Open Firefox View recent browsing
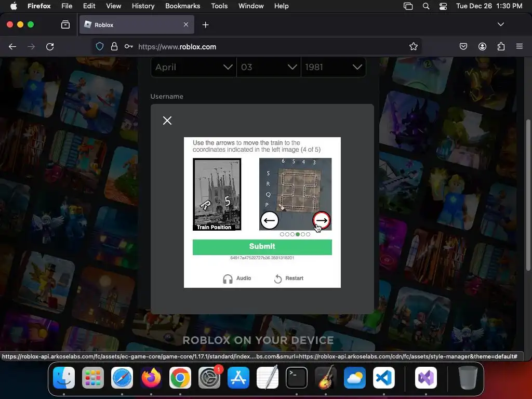532x399 pixels. coord(65,24)
